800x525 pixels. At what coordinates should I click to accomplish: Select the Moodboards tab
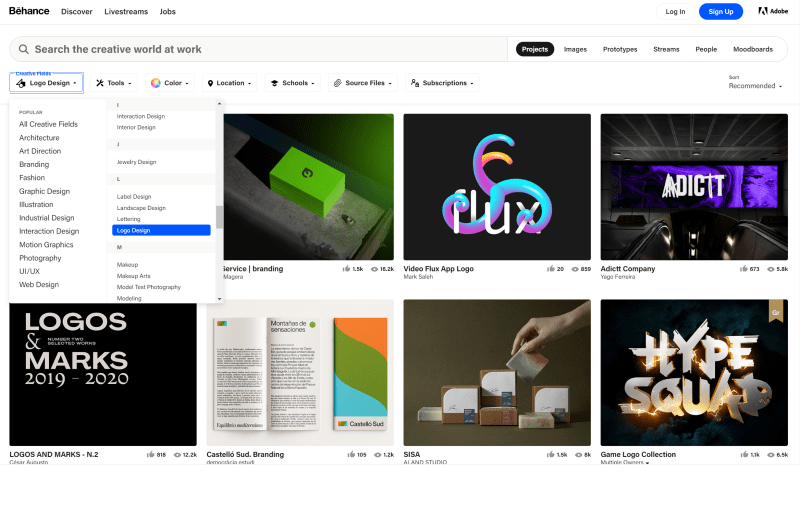(x=752, y=49)
